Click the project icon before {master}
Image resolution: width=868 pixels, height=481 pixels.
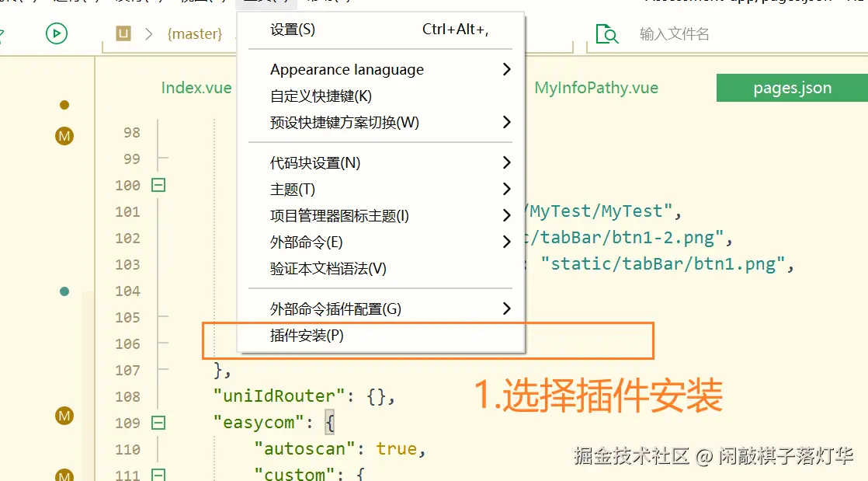tap(123, 34)
